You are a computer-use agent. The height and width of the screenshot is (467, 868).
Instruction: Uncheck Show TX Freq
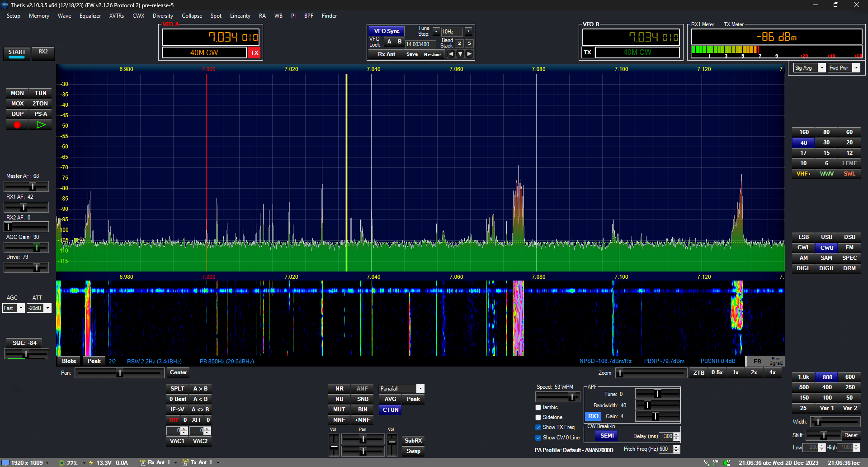(x=538, y=428)
